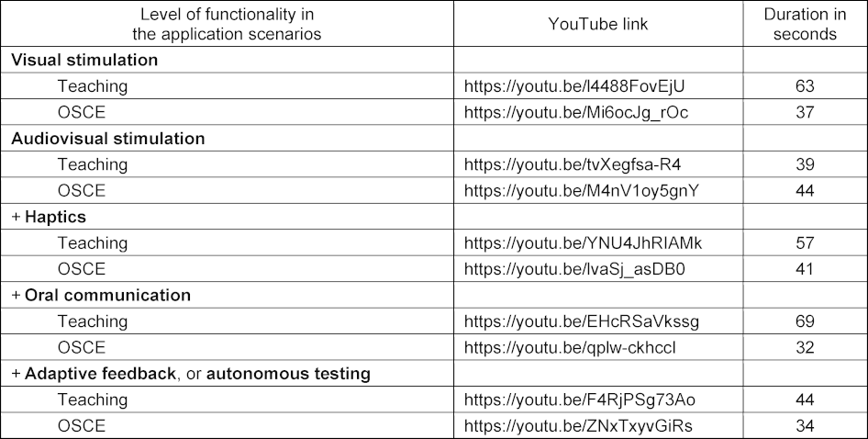
Task: Open the Adaptive feedback Teaching video link
Action: 580,400
